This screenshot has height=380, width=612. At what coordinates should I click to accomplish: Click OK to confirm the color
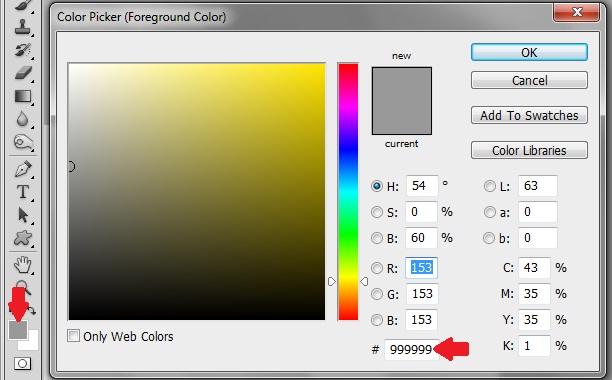tap(529, 52)
